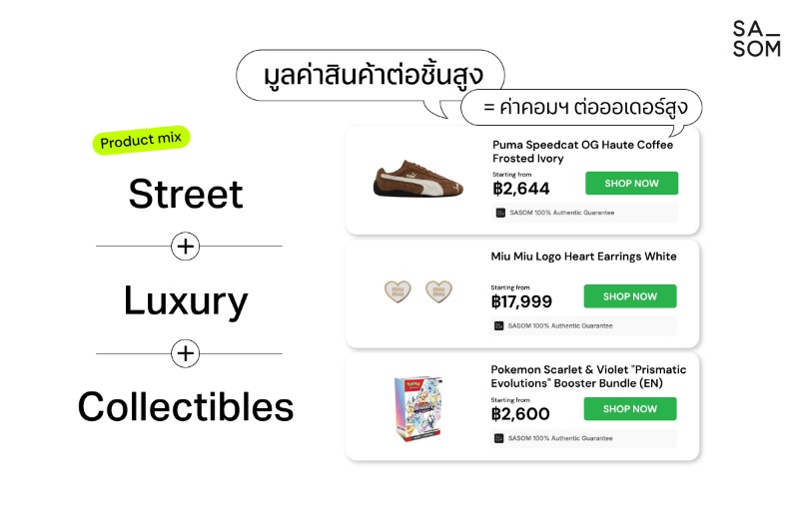Open the Pokemon booster bundle box image
799x532 pixels.
point(417,409)
